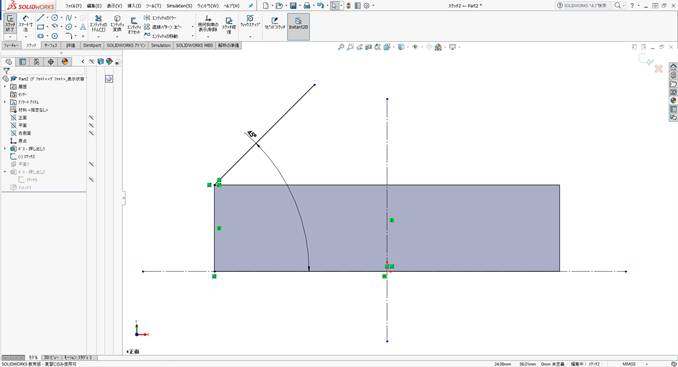Viewport: 678px width, 367px height.
Task: Toggle visibility of the third plane in the tree
Action: tap(91, 133)
